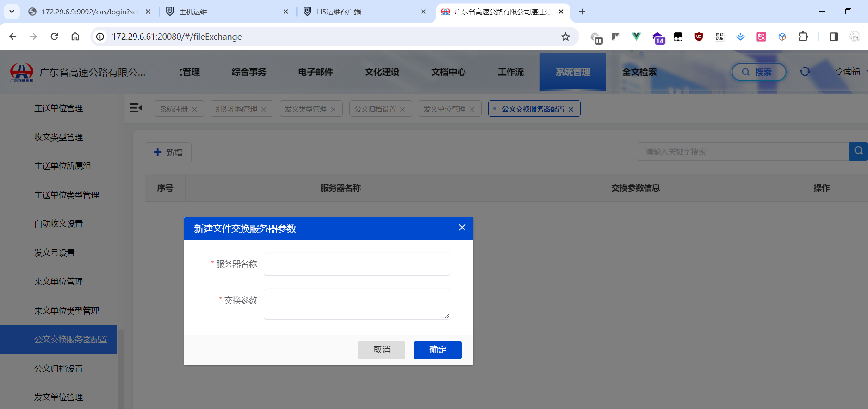Open the 系统管理 top menu
This screenshot has height=409, width=868.
click(573, 72)
